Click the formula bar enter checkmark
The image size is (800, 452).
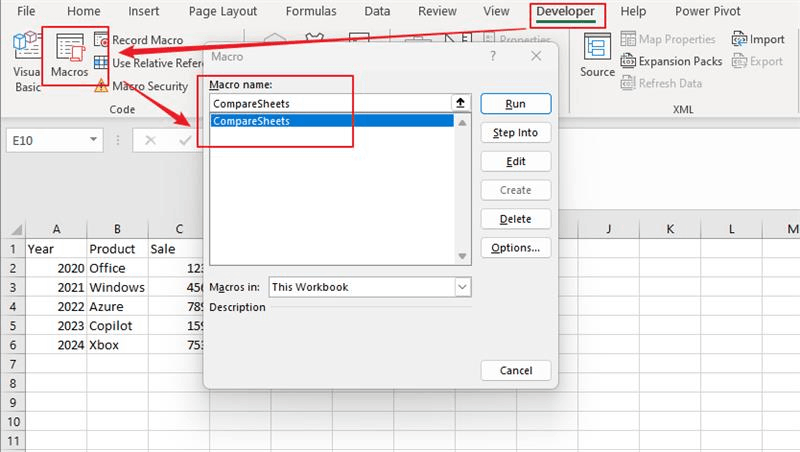click(x=185, y=140)
